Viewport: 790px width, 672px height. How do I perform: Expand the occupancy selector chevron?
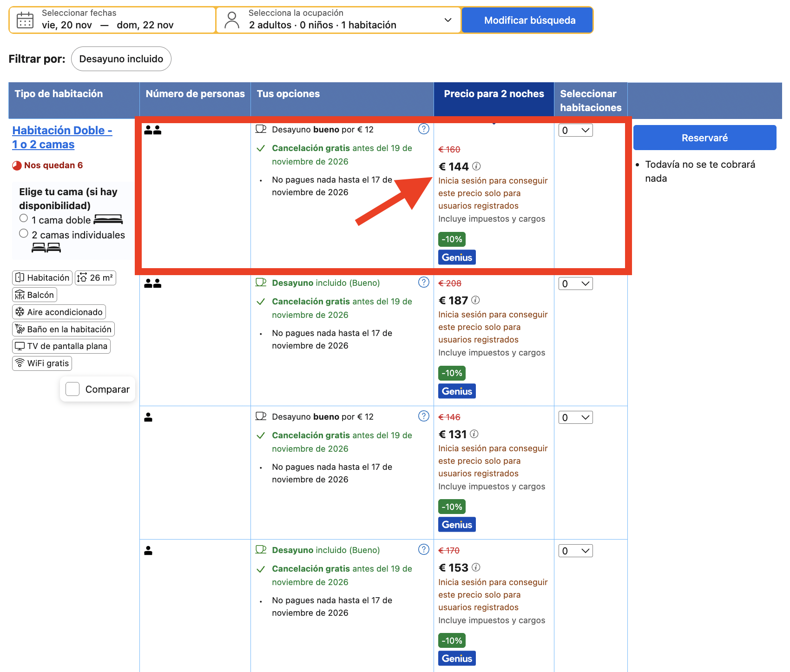coord(448,20)
